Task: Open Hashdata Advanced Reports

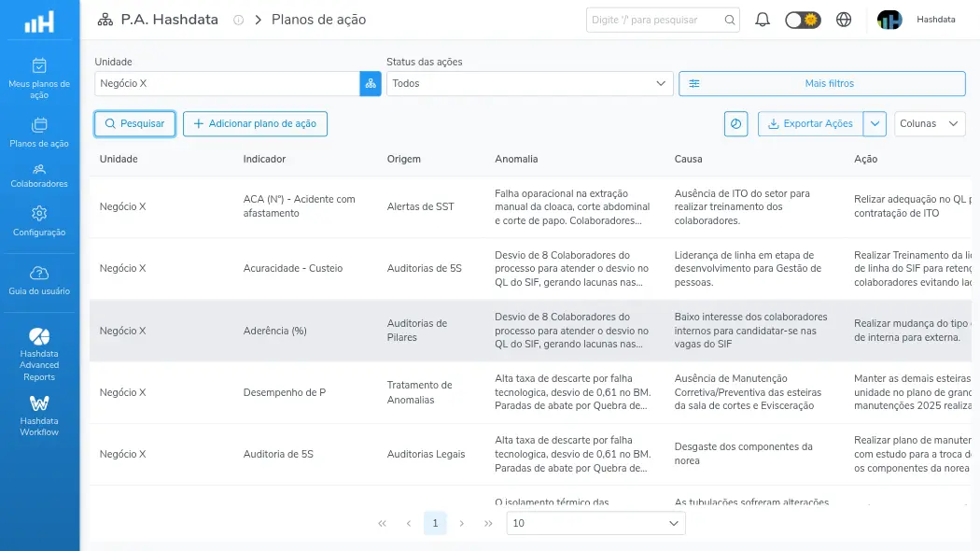Action: point(39,354)
